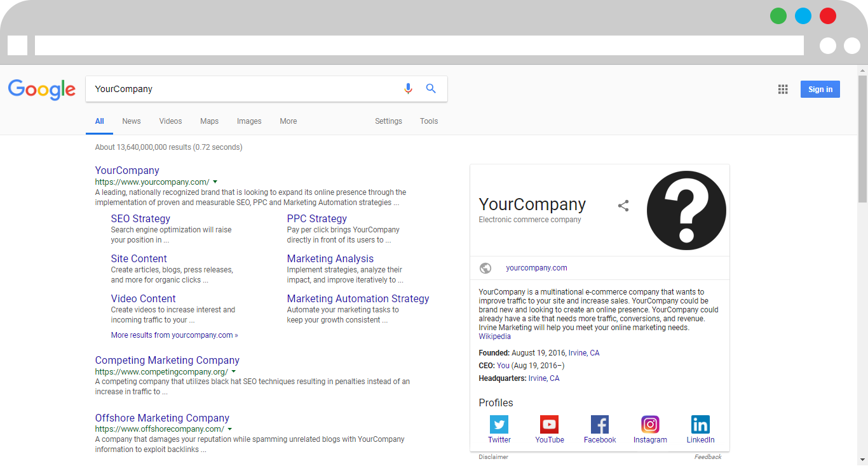Open the YouTube profile icon
The image size is (868, 466).
tap(549, 424)
